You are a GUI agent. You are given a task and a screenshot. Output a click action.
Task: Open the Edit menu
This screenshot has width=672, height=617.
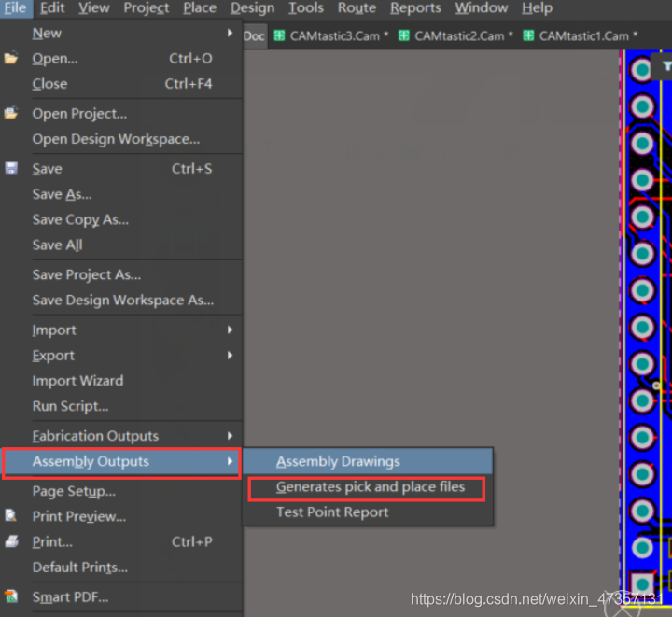[52, 7]
